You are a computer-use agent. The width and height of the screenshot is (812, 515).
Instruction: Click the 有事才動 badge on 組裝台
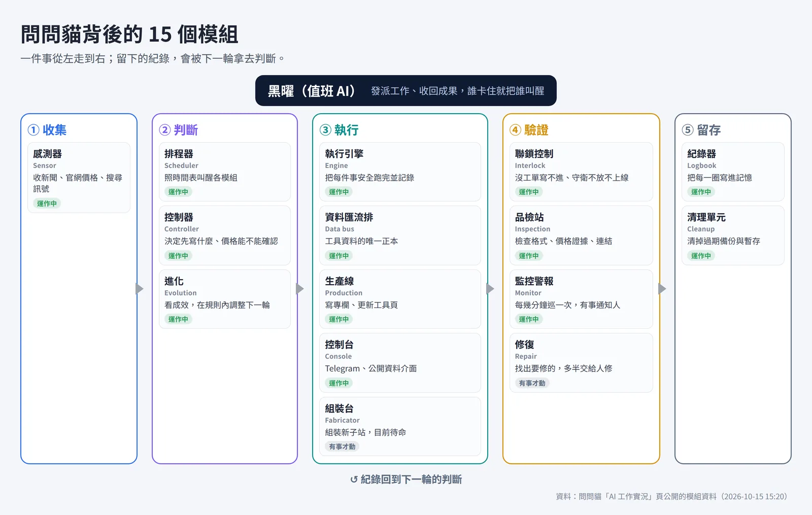pyautogui.click(x=342, y=447)
